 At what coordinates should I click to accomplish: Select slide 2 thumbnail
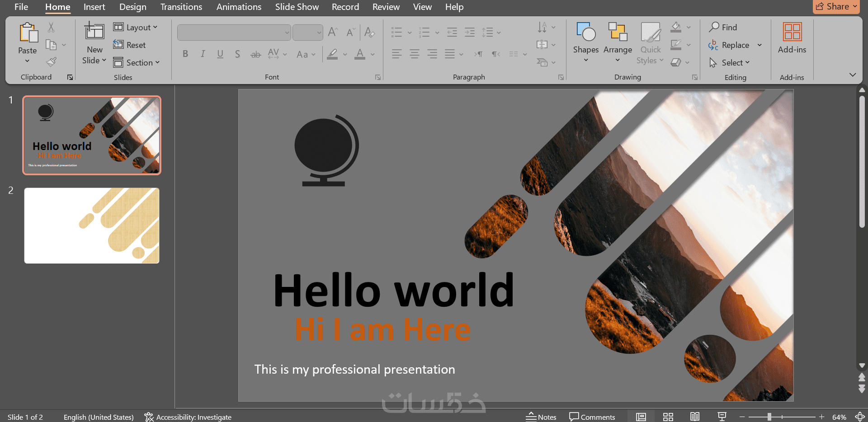(92, 225)
